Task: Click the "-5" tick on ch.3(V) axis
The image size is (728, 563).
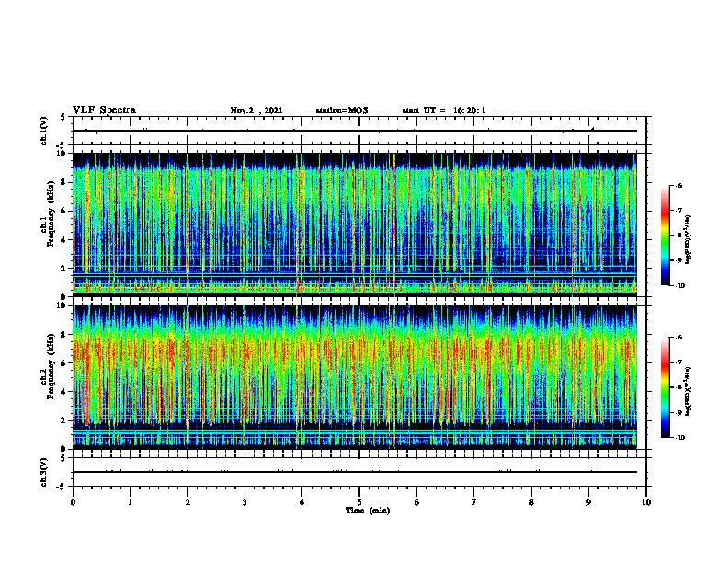Action: click(62, 487)
